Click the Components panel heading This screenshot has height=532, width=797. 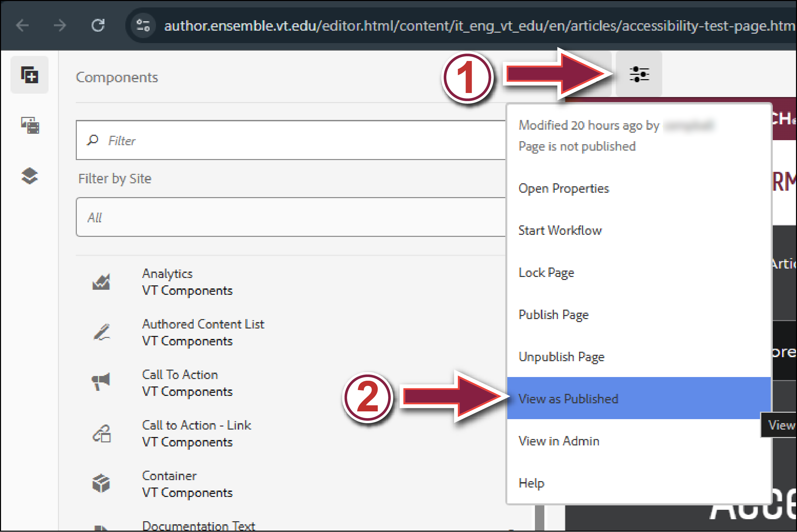(x=117, y=77)
